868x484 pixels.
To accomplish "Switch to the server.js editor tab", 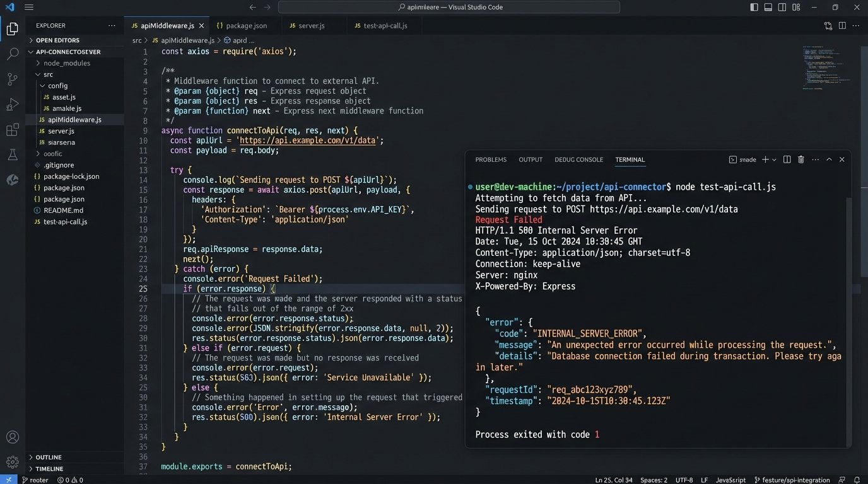I will 311,26.
